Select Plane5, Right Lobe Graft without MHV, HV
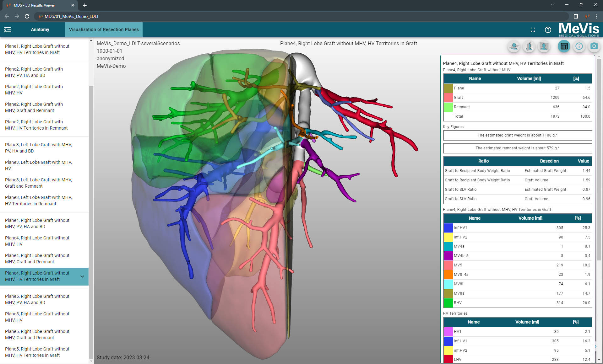 44,317
